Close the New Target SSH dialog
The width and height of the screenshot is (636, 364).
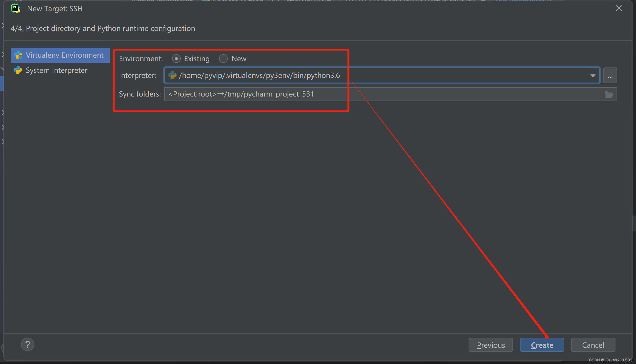pos(619,8)
